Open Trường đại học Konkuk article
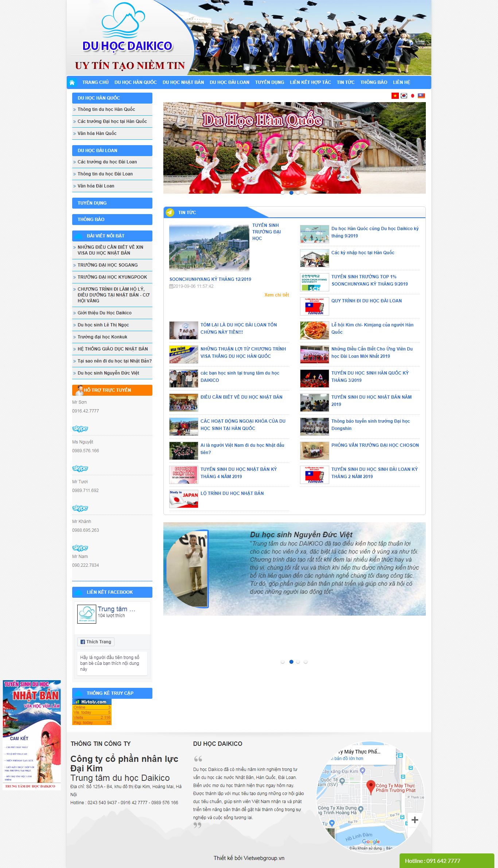This screenshot has width=498, height=868. tap(102, 337)
